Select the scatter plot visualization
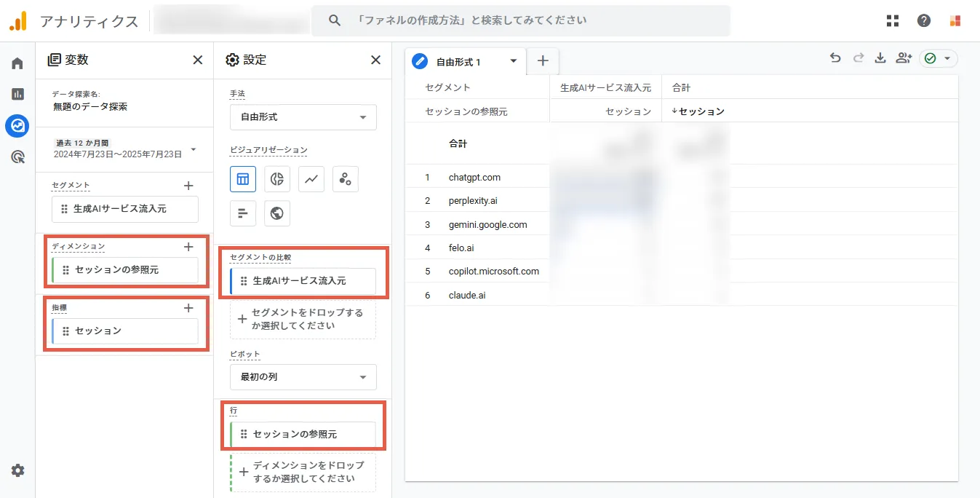Viewport: 980px width, 498px height. pos(346,178)
